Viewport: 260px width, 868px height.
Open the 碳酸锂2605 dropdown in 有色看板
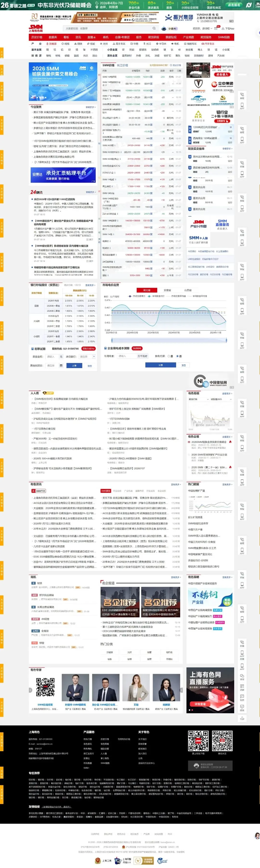pos(221,399)
